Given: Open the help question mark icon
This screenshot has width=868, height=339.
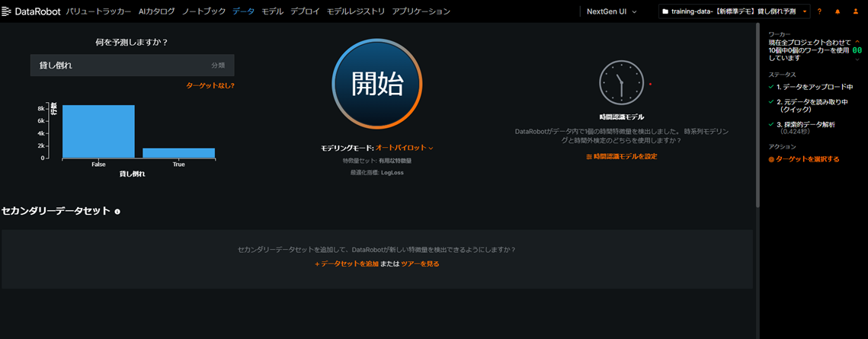Looking at the screenshot, I should 819,11.
